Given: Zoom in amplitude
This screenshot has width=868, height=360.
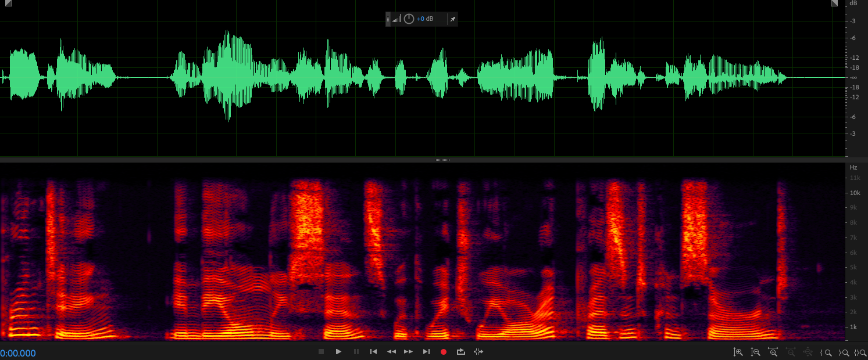Looking at the screenshot, I should pos(738,352).
